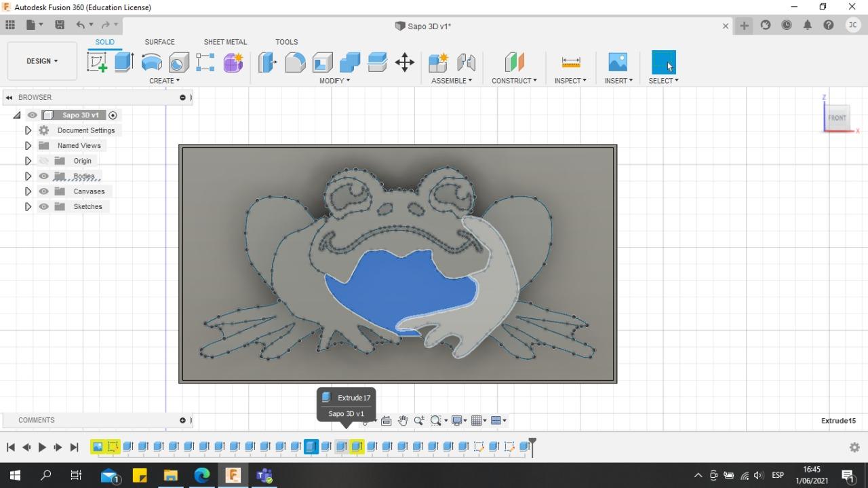
Task: Click the New Component icon
Action: (439, 62)
